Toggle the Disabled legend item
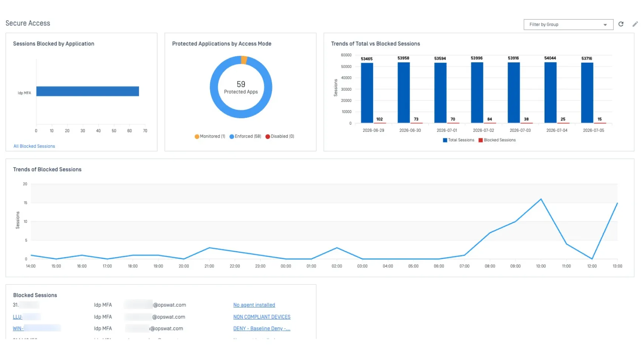The width and height of the screenshot is (644, 349). [280, 136]
